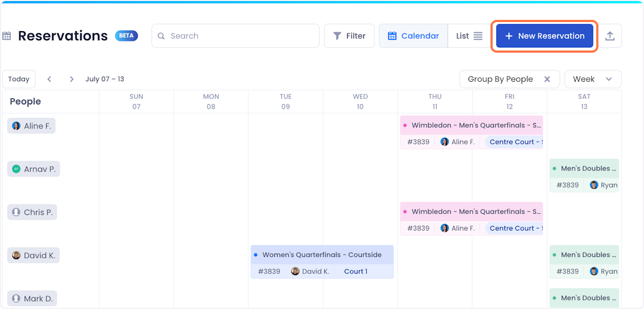Click the BETA badge
Image resolution: width=644 pixels, height=309 pixels.
tap(127, 36)
